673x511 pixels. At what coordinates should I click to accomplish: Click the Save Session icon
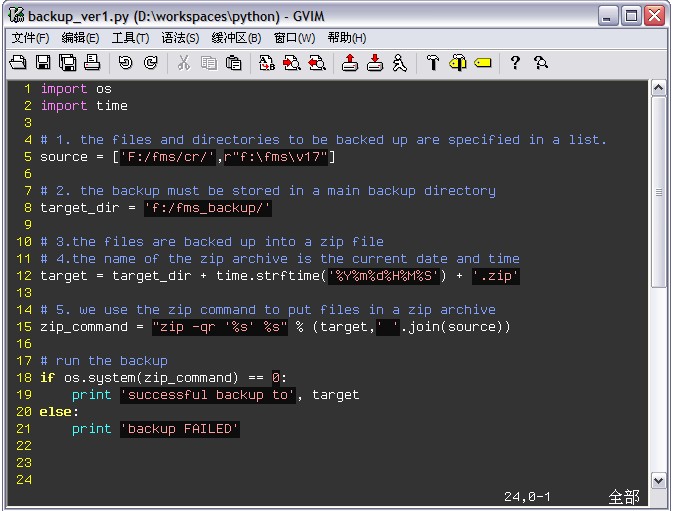pos(375,63)
